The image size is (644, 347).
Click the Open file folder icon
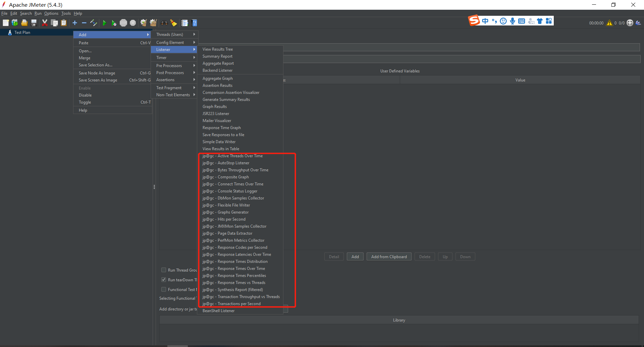tap(24, 23)
